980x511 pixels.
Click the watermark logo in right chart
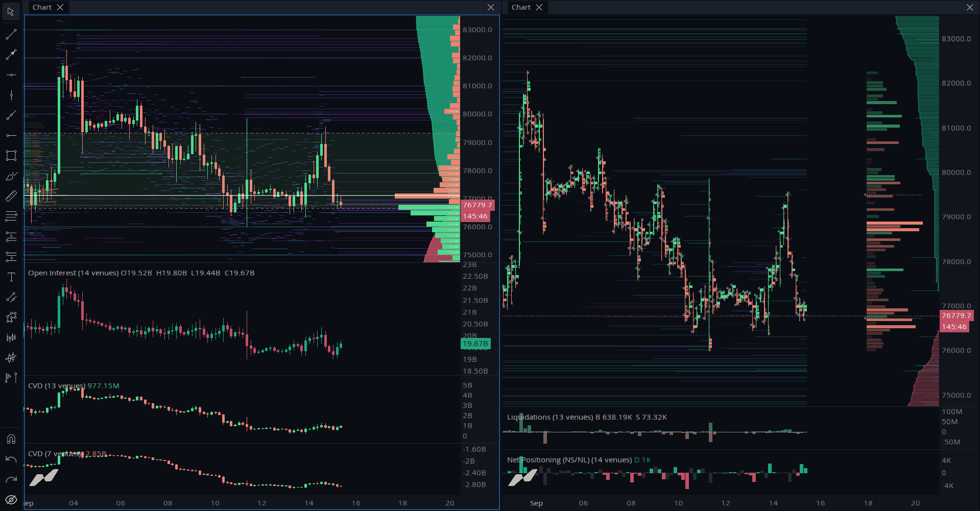pyautogui.click(x=522, y=478)
